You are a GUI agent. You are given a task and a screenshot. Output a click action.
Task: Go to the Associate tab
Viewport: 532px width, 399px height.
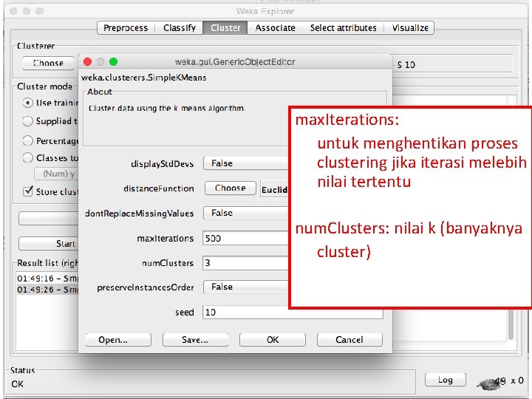[275, 28]
